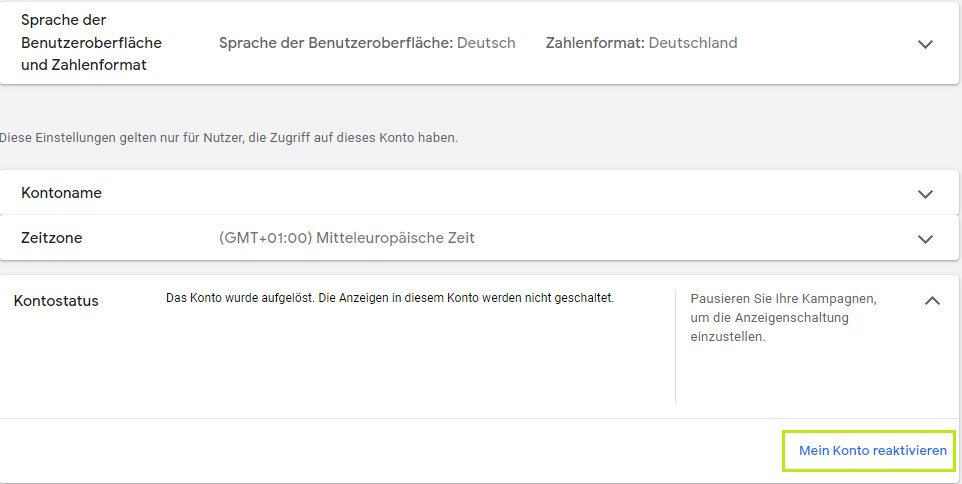Click the 'Das Konto wurde aufgelöst' status message
Viewport: 962px width, 484px height.
tap(390, 298)
